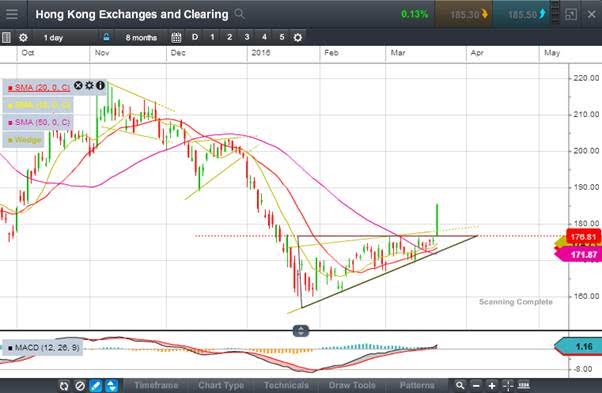Select chart preset 2
The image size is (602, 393).
pyautogui.click(x=229, y=37)
